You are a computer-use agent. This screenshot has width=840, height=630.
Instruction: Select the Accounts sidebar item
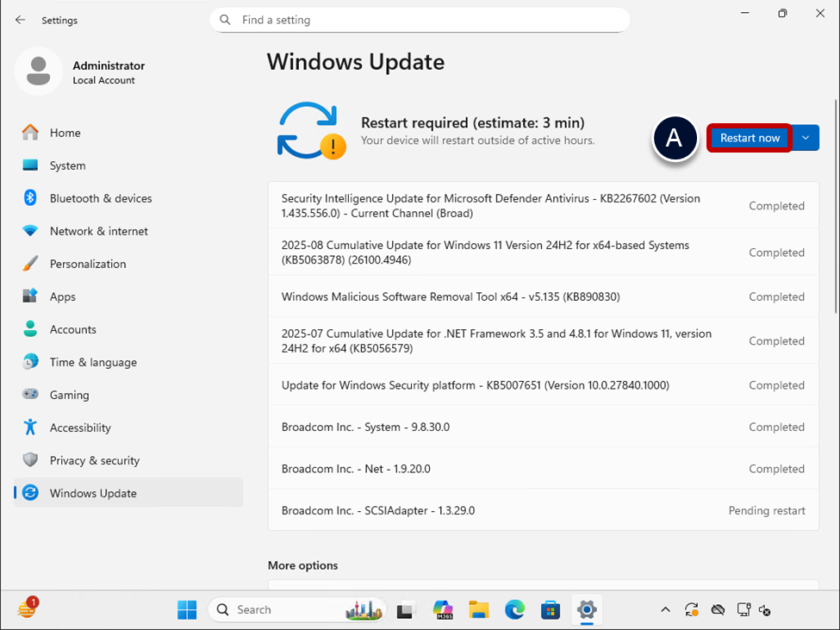[x=72, y=329]
